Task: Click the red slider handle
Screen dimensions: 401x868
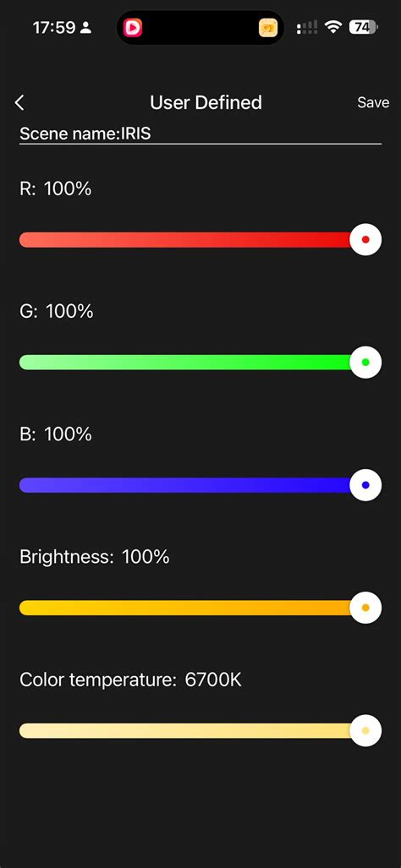Action: click(365, 240)
